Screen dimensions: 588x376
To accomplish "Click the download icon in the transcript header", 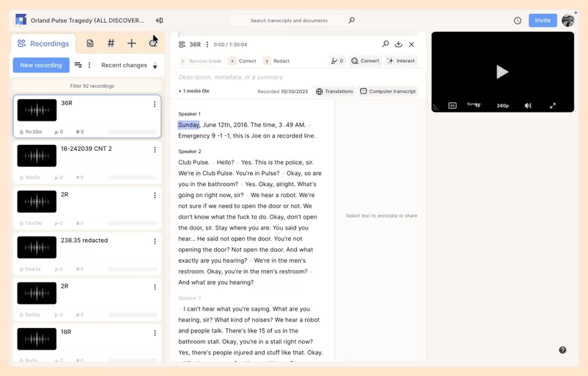I will [398, 44].
